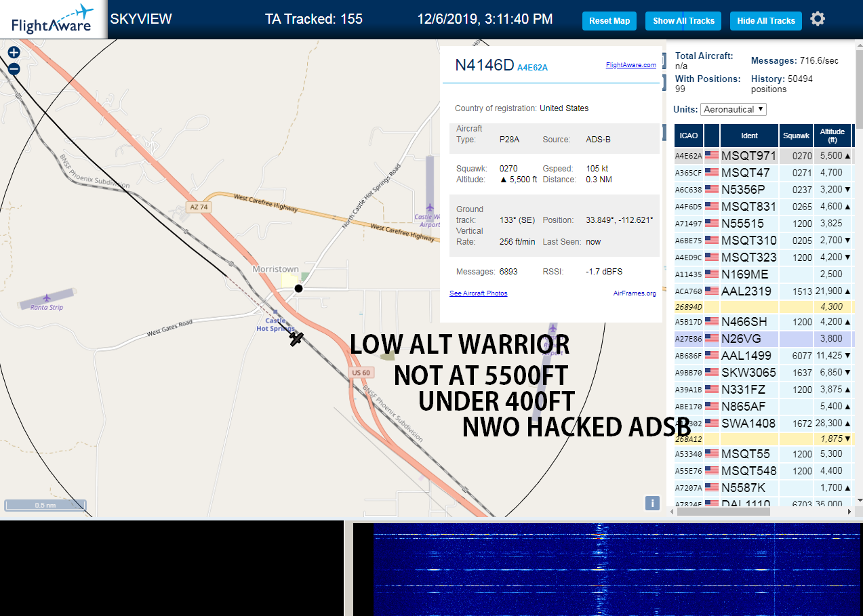Screen dimensions: 863x616
Task: Select the AAL1499 aircraft row
Action: click(763, 355)
